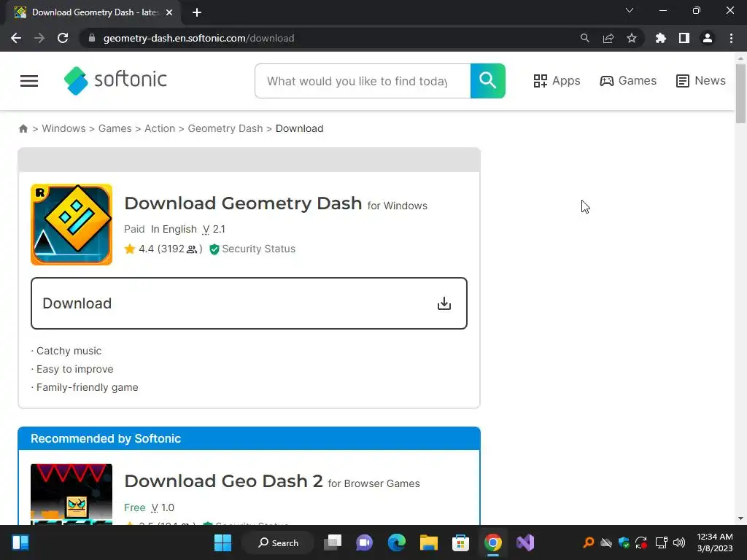
Task: Toggle the browser side panel
Action: pyautogui.click(x=684, y=38)
